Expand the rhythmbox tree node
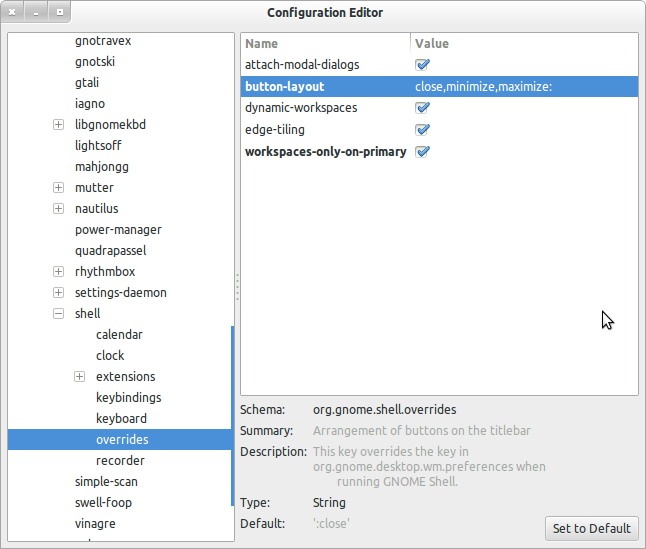 pyautogui.click(x=58, y=272)
